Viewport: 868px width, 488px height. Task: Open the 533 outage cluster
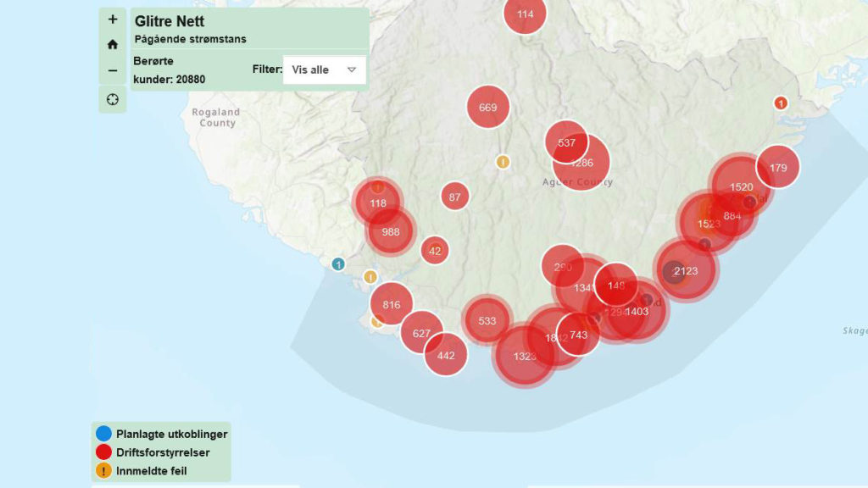pos(487,321)
